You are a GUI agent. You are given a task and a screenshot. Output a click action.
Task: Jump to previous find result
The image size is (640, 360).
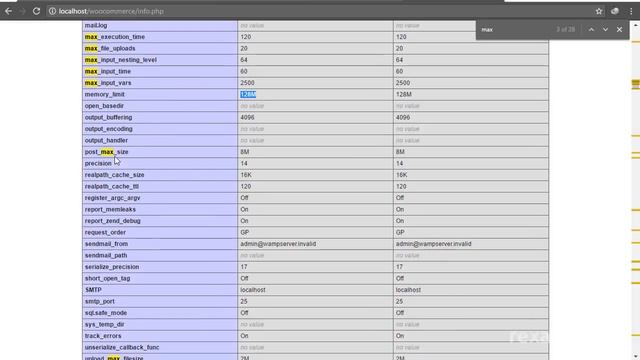pos(591,29)
